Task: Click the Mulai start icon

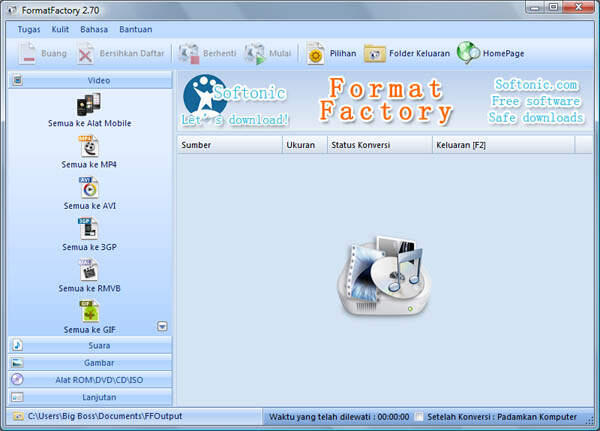Action: tap(254, 54)
